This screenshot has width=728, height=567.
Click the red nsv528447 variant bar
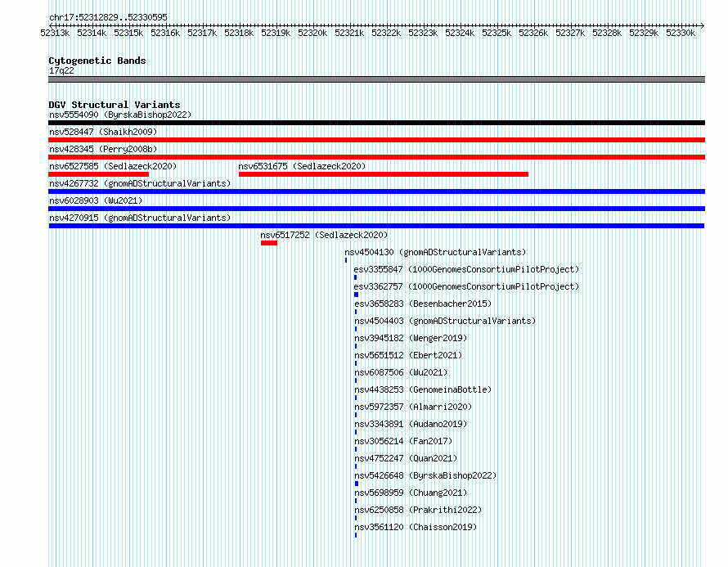tap(376, 140)
